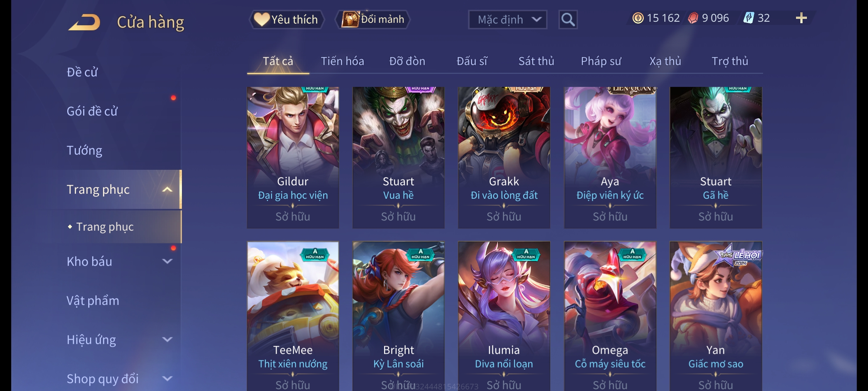The width and height of the screenshot is (868, 391).
Task: Expand the Hiệu ứng sidebar section
Action: pyautogui.click(x=167, y=340)
